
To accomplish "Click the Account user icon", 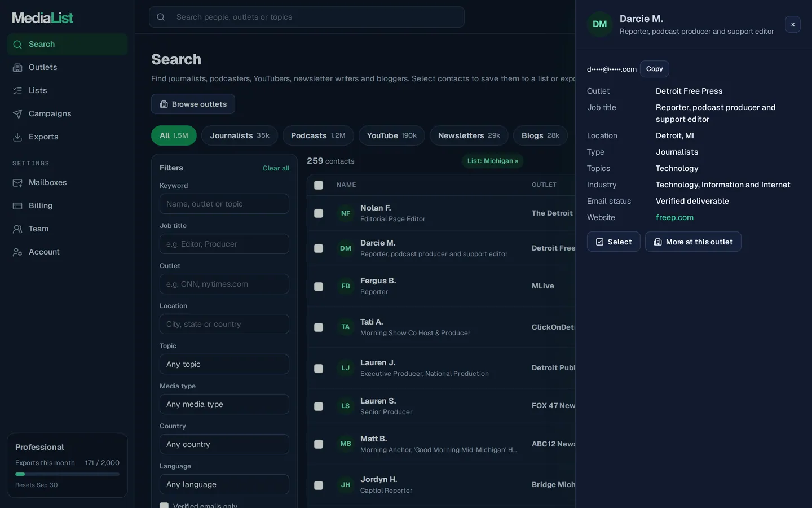I will [x=17, y=252].
